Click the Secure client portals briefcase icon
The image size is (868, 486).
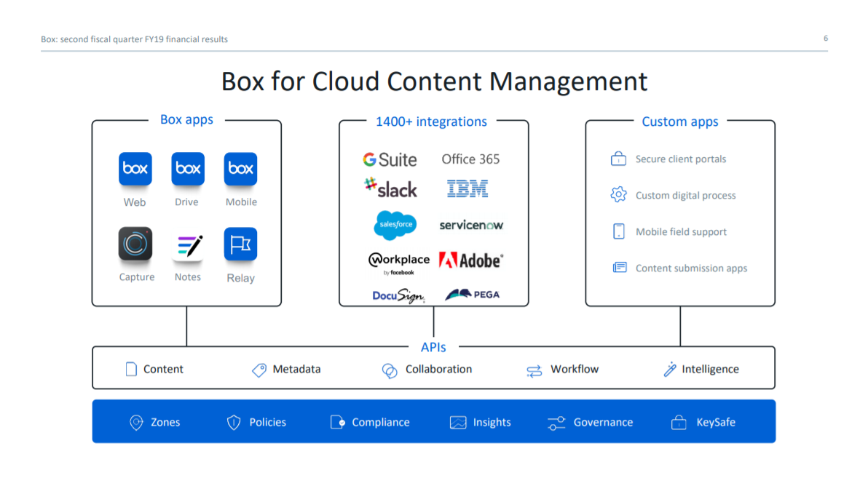coord(618,159)
